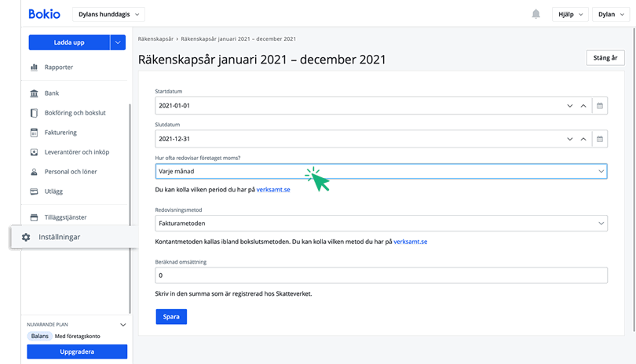Open the Dylan user menu
Screen dimensions: 636x364
611,14
